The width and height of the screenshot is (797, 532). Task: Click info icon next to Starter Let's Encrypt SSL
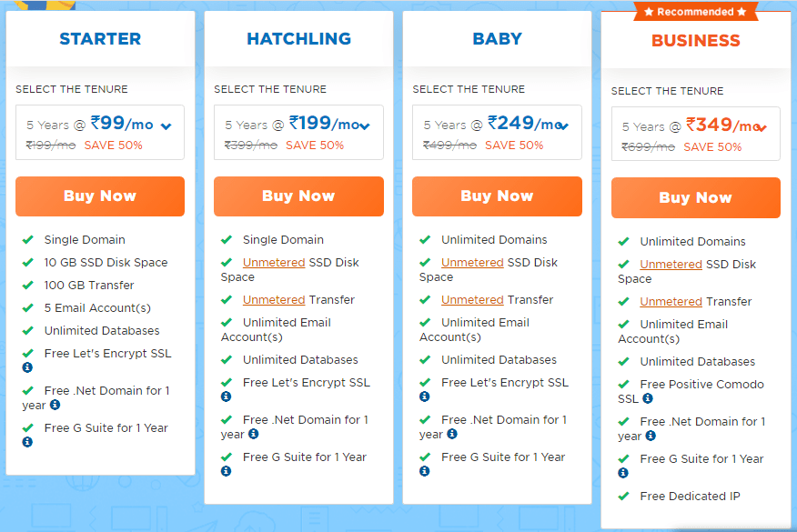(x=27, y=367)
